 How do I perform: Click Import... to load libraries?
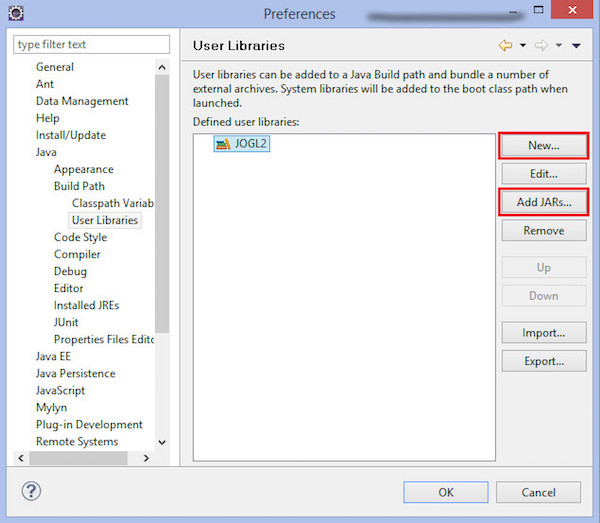point(543,332)
